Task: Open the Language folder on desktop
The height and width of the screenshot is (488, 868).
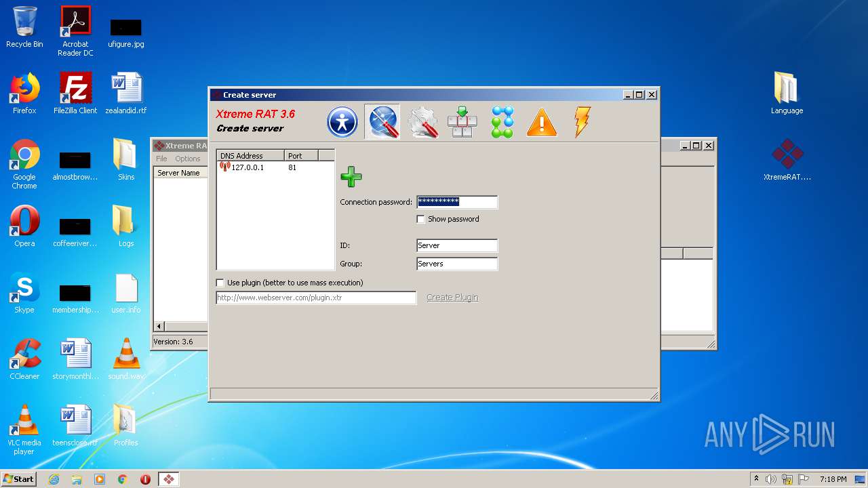Action: point(787,94)
